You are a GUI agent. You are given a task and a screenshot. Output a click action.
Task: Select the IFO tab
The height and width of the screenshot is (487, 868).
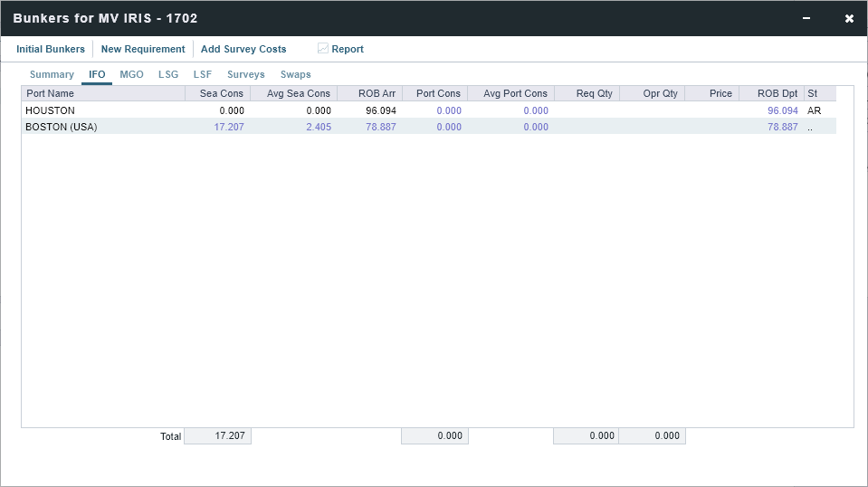pyautogui.click(x=97, y=74)
